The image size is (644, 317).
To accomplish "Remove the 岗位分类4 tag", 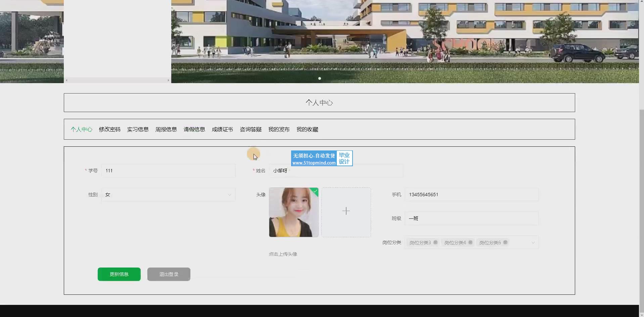I will 470,242.
